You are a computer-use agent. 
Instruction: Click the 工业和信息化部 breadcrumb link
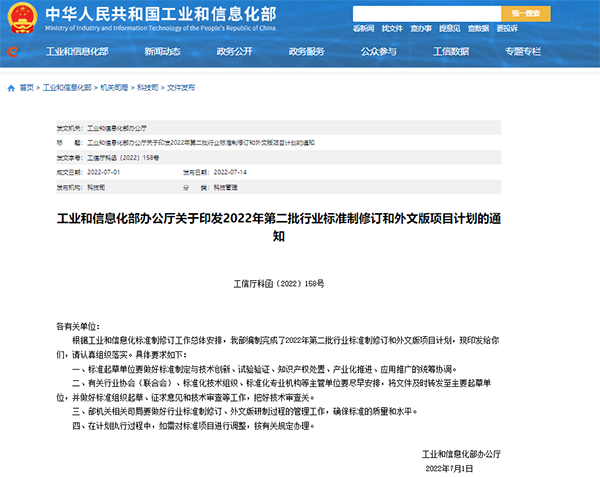[67, 88]
